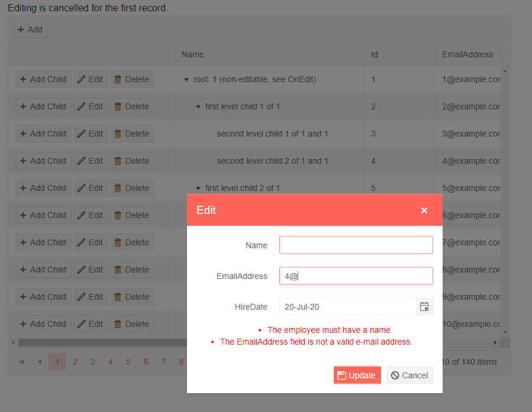532x412 pixels.
Task: Select page 5 in the pager
Action: [128, 362]
